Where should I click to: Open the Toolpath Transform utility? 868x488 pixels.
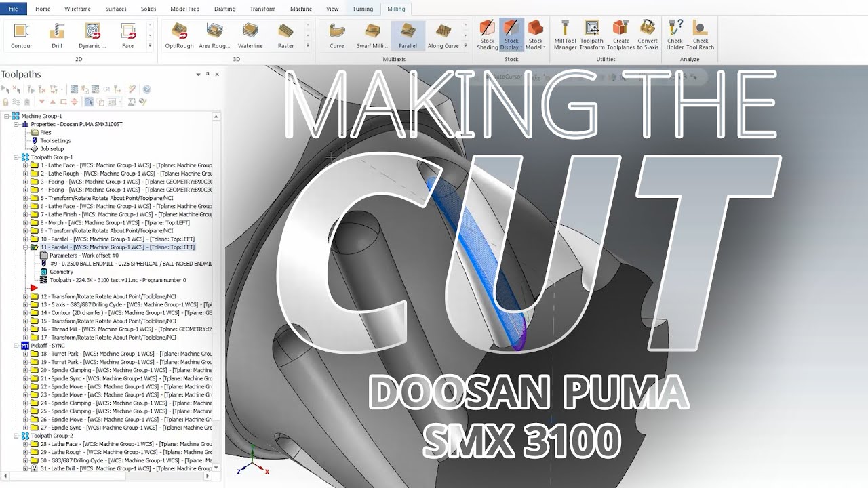tap(591, 35)
